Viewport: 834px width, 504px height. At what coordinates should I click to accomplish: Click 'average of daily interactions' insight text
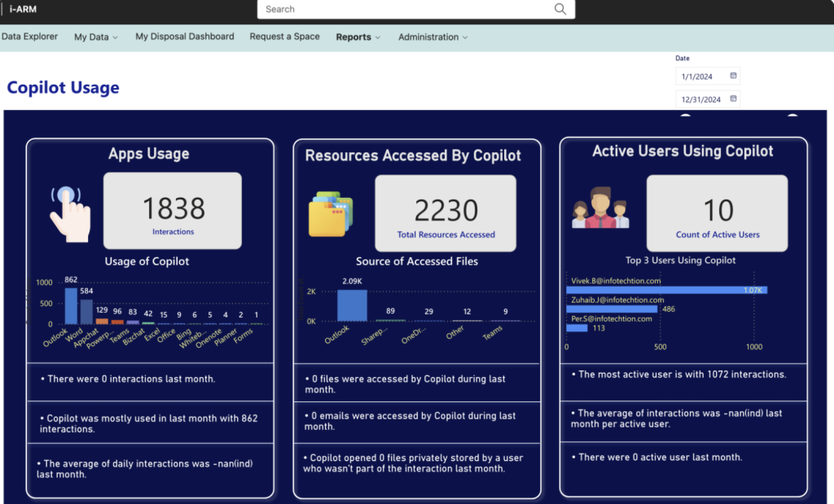coord(145,469)
